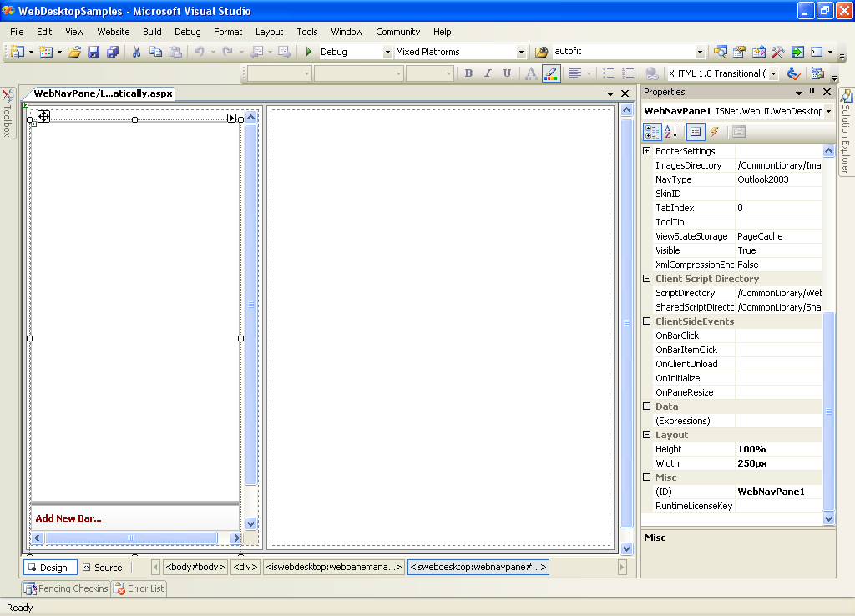Open the Website menu
855x616 pixels.
point(113,32)
